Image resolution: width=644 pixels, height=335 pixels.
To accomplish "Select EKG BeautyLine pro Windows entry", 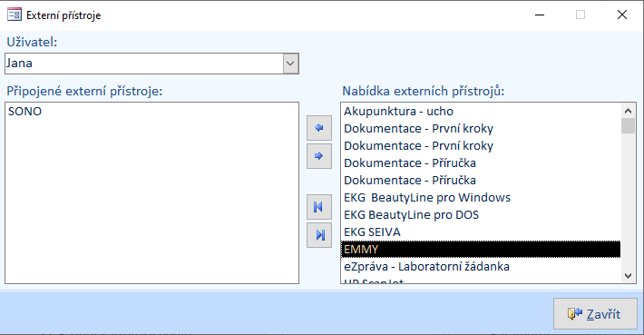I will 481,198.
